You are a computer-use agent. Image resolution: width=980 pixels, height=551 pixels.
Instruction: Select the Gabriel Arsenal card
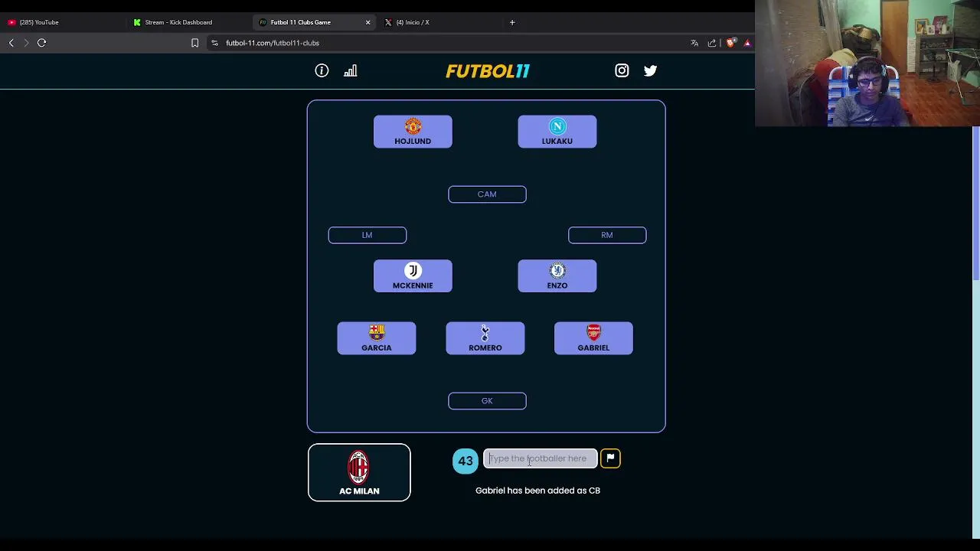coord(593,338)
